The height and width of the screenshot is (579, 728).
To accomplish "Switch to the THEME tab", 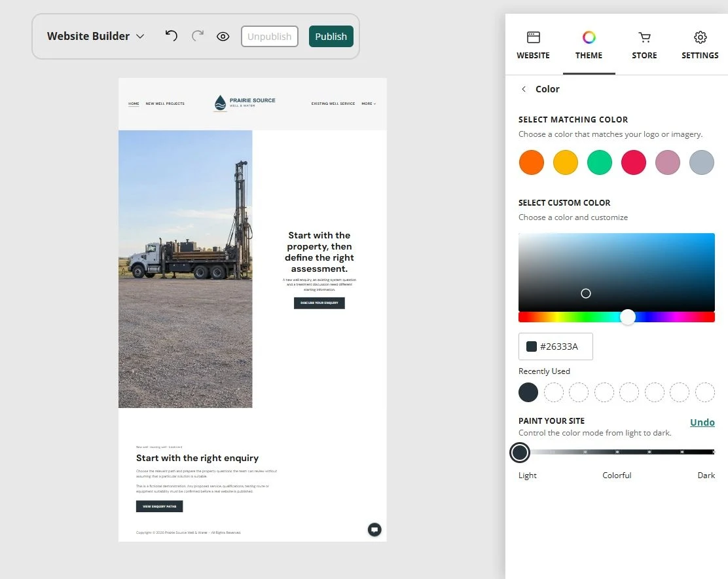I will point(589,45).
